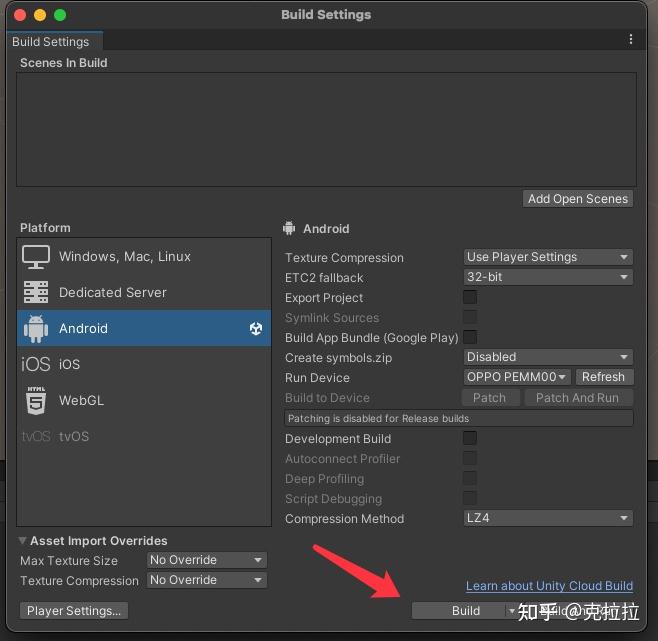Open Texture Compression Use Player Settings dropdown
The width and height of the screenshot is (658, 641).
click(x=548, y=257)
